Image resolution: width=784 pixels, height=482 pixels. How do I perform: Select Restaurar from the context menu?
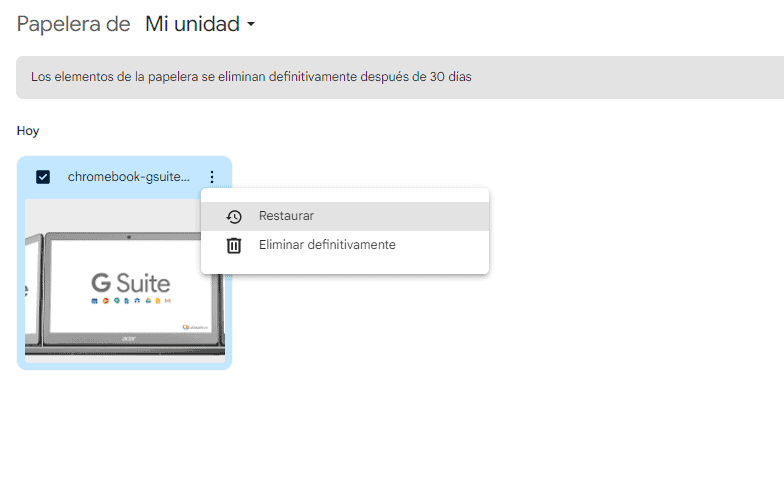[x=345, y=216]
